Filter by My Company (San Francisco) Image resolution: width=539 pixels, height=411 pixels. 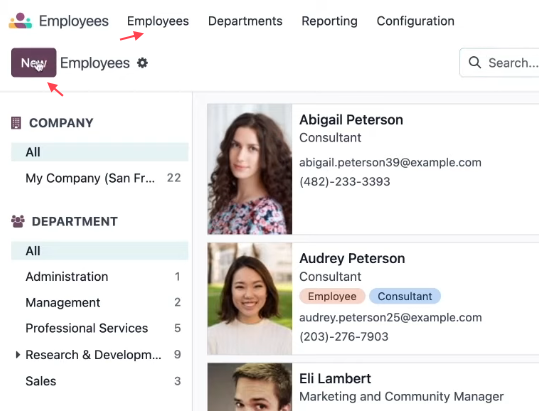(100, 178)
